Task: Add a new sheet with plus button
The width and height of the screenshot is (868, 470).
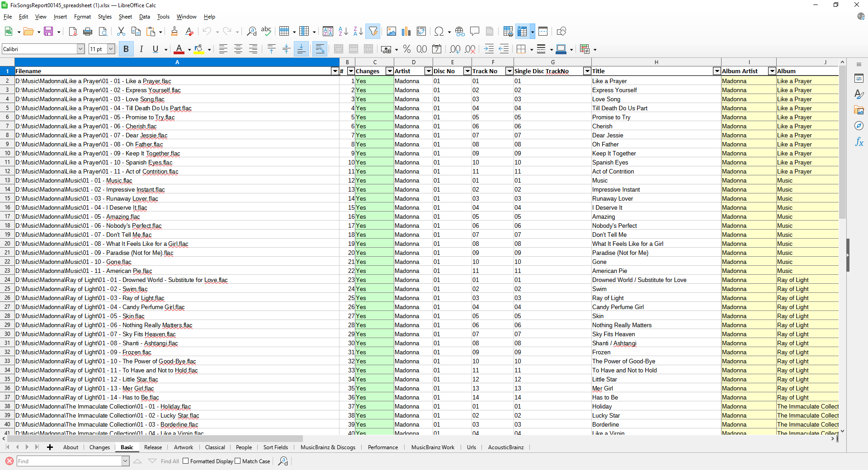Action: point(50,447)
